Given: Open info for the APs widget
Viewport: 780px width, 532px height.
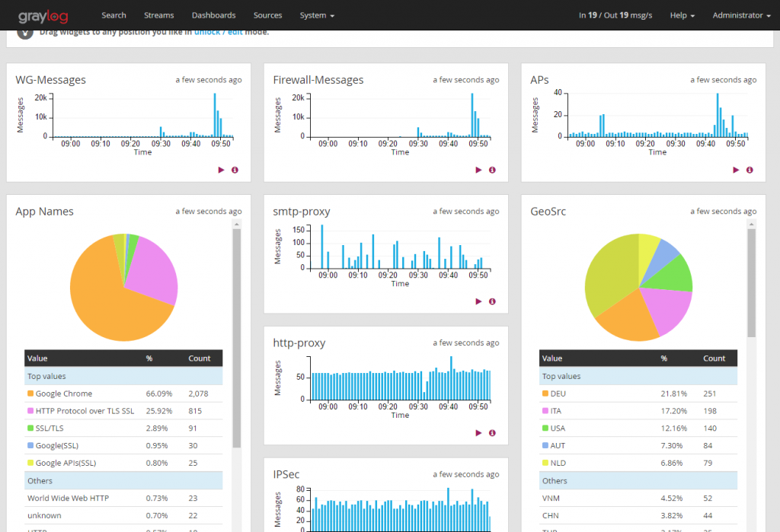Looking at the screenshot, I should click(x=749, y=170).
